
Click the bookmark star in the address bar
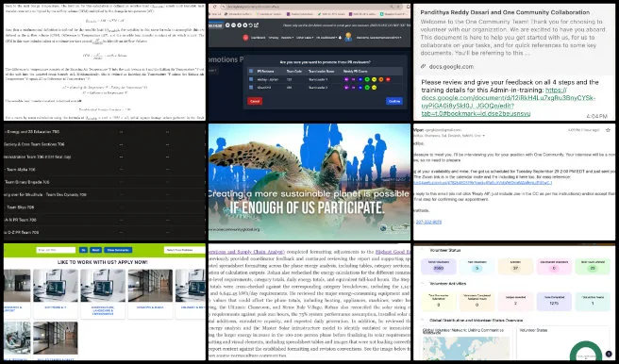(x=398, y=7)
